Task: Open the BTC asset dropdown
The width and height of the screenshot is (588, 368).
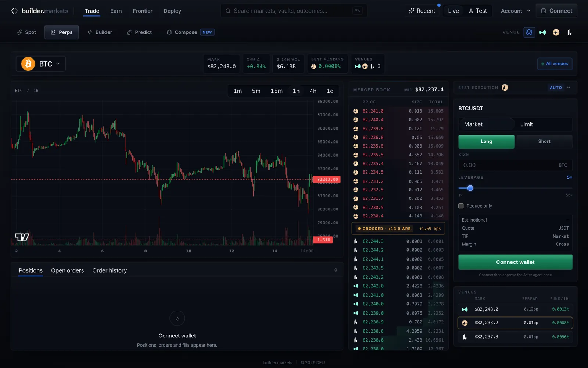Action: coord(41,64)
